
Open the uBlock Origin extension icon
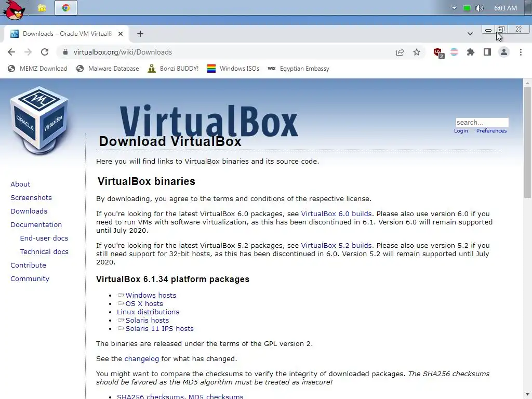[438, 52]
